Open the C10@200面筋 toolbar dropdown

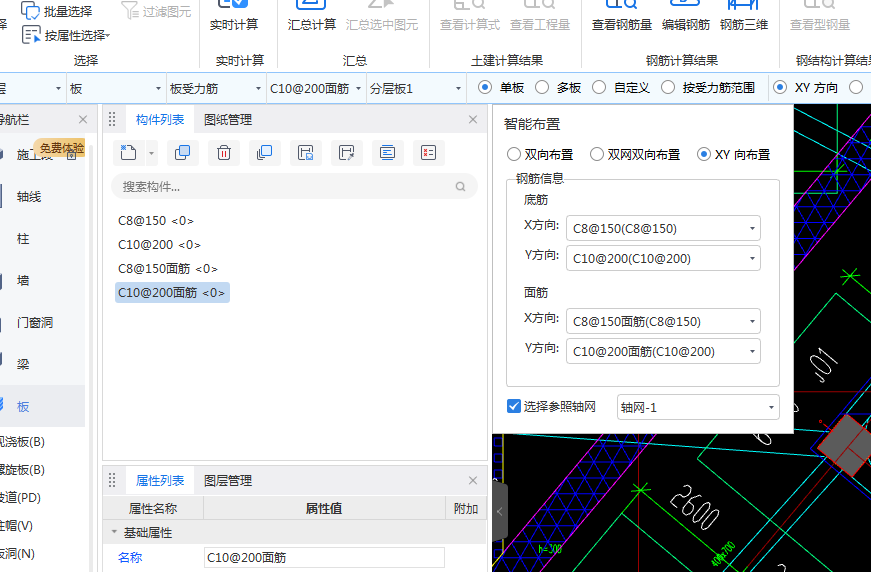[x=316, y=88]
